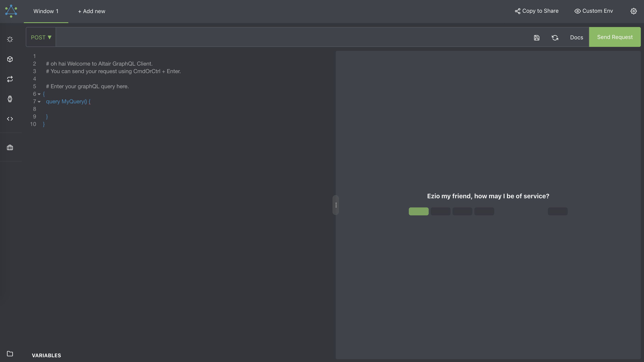Click the empty URL input field

(x=290, y=37)
